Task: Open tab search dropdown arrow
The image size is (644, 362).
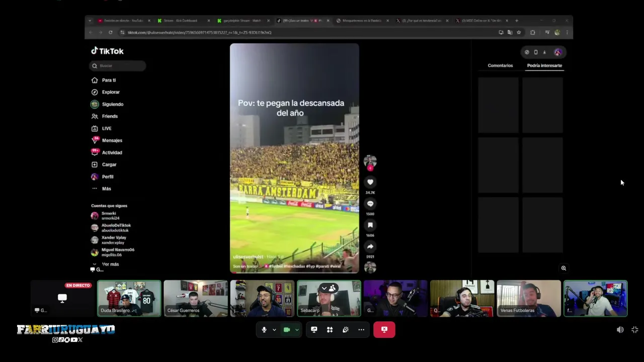Action: click(x=90, y=21)
